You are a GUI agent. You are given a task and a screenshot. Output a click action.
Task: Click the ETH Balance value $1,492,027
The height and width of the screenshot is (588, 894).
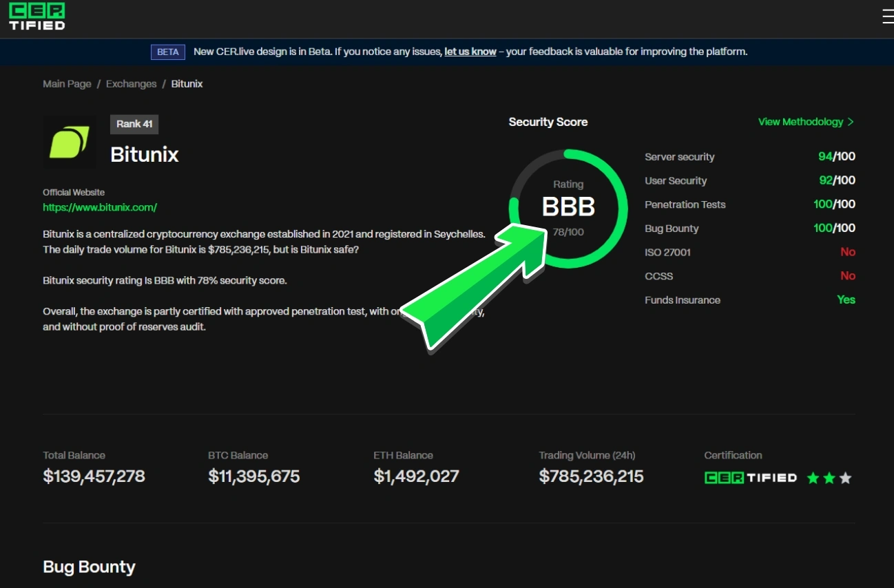pyautogui.click(x=416, y=476)
